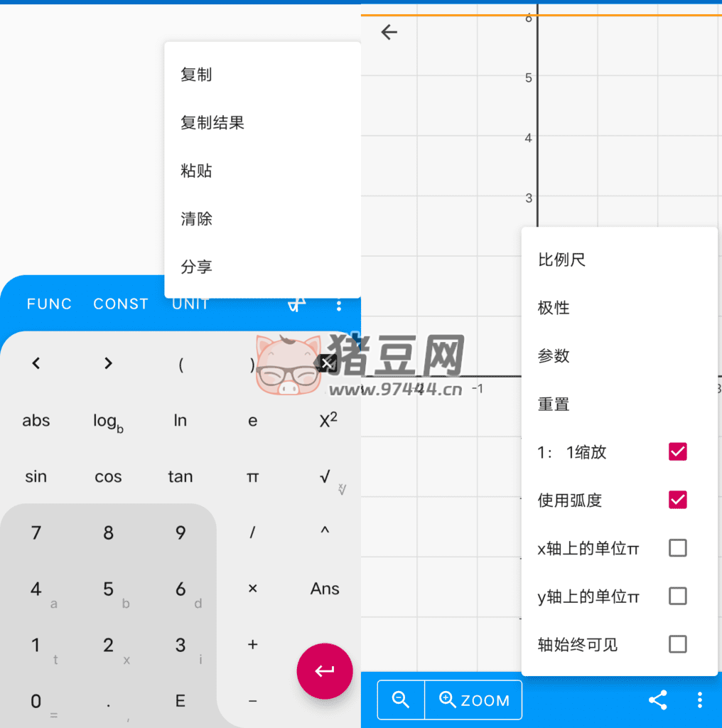722x728 pixels.
Task: Turn on 轴始终可见 checkbox
Action: click(677, 644)
